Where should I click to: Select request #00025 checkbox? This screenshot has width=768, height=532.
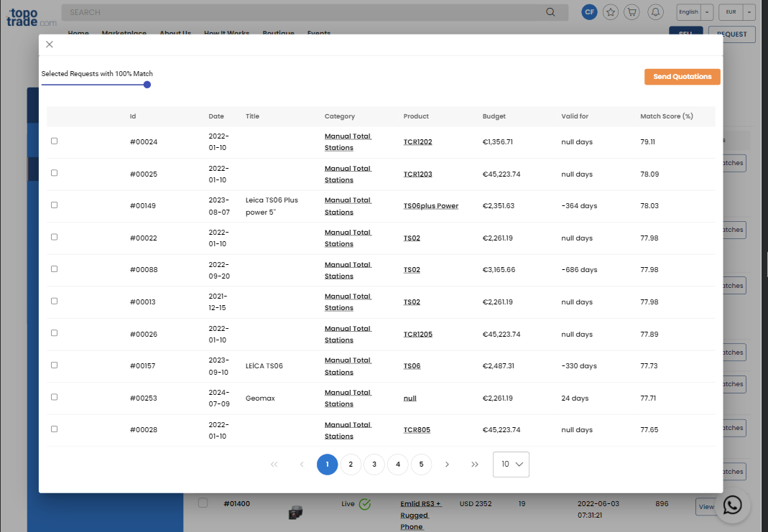(55, 173)
